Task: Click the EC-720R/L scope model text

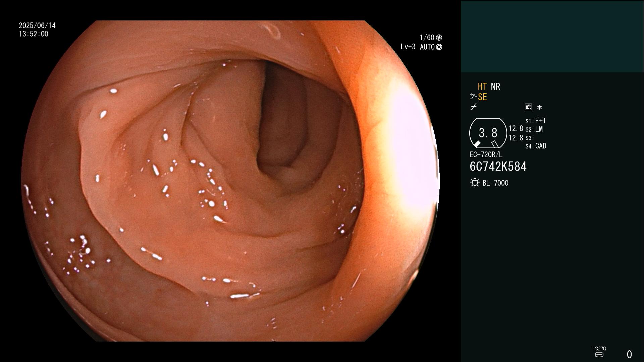Action: click(486, 155)
